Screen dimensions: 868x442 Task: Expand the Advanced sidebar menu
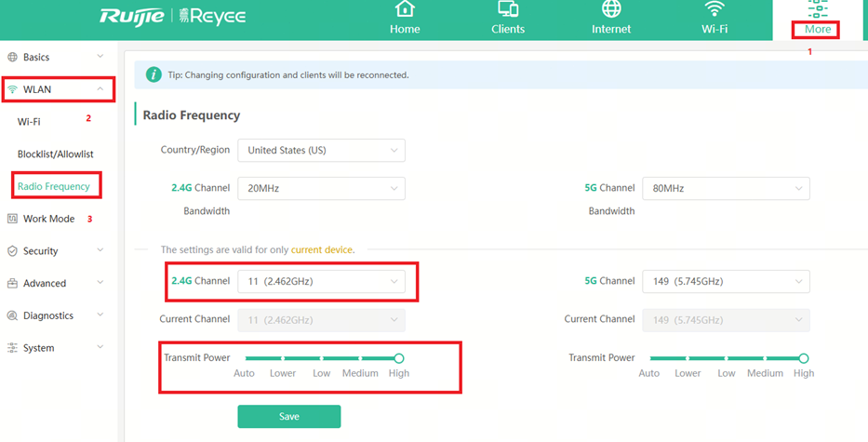coord(56,283)
